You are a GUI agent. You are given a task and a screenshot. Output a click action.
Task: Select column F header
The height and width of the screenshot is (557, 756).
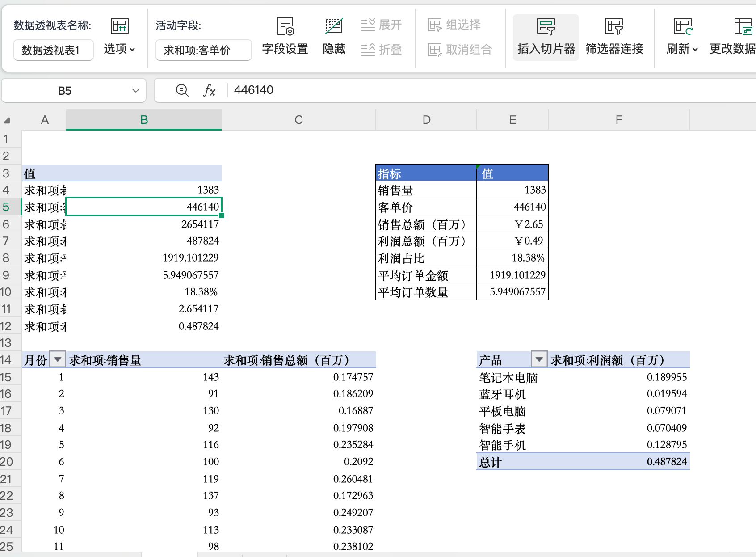pyautogui.click(x=619, y=120)
